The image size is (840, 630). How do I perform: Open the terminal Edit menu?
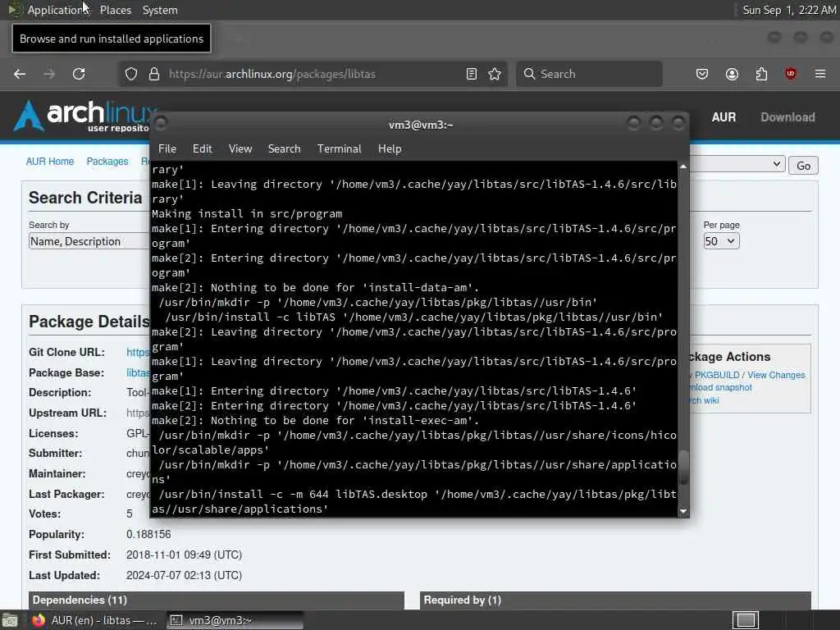(202, 149)
